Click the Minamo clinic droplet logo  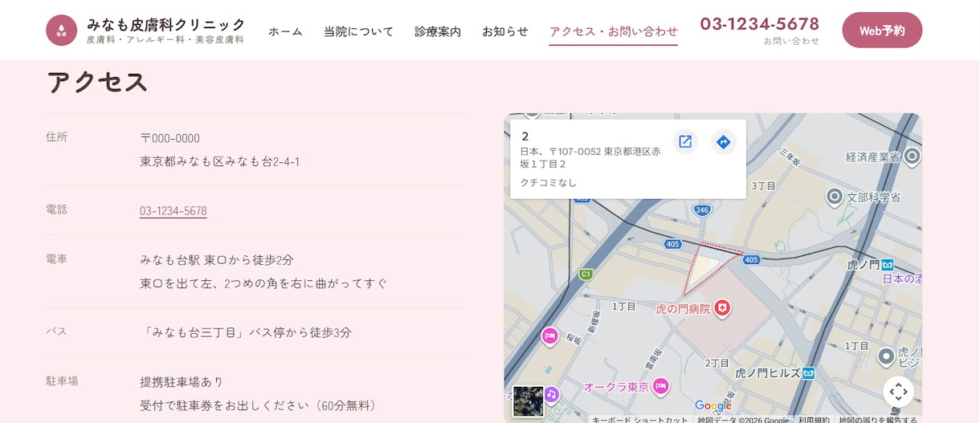[x=62, y=30]
